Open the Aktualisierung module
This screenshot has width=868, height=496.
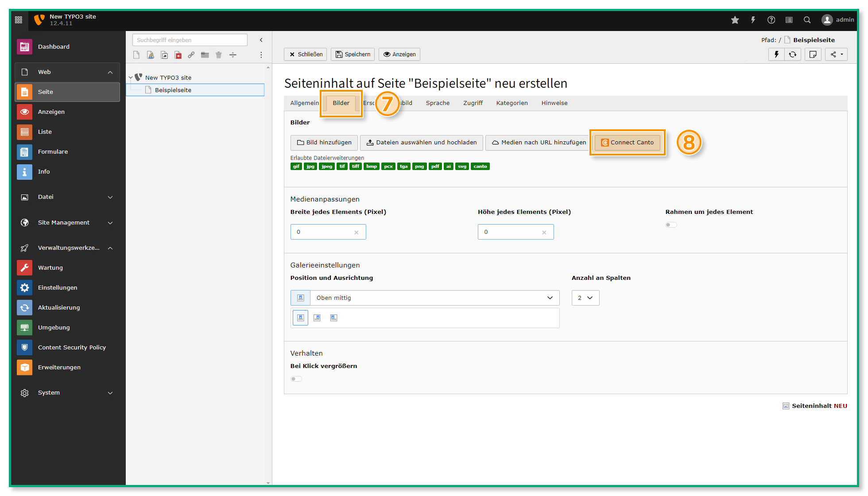point(67,307)
